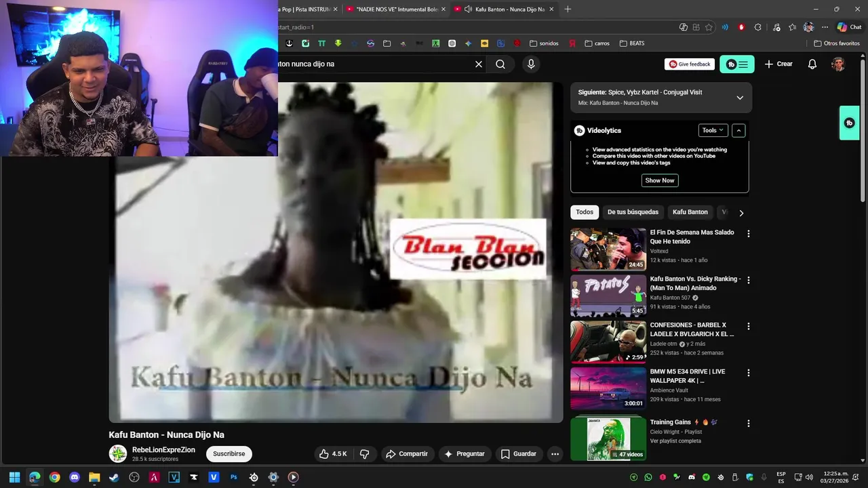This screenshot has width=868, height=488.
Task: Open the Videolytics Tools dropdown
Action: point(713,130)
